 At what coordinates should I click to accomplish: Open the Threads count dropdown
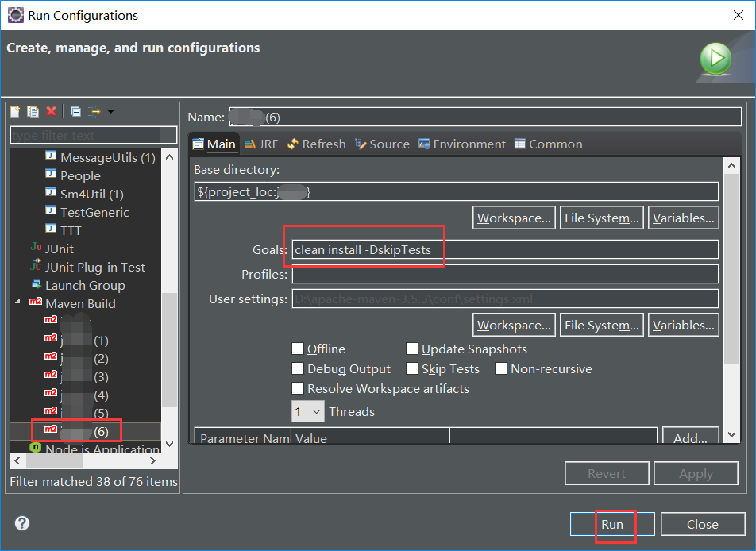(x=308, y=412)
